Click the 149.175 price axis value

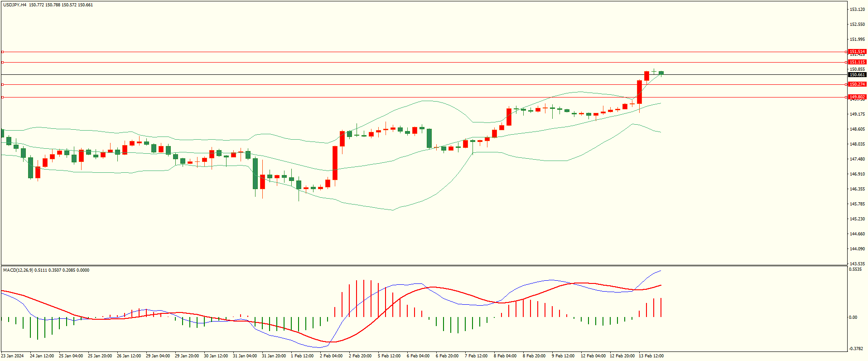(857, 114)
